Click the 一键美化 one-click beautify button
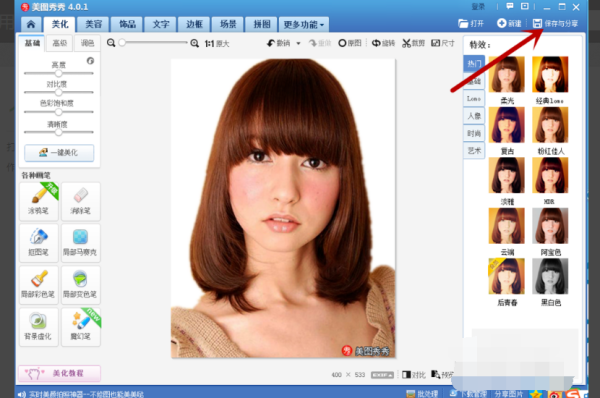Viewport: 600px width, 398px height. click(59, 153)
